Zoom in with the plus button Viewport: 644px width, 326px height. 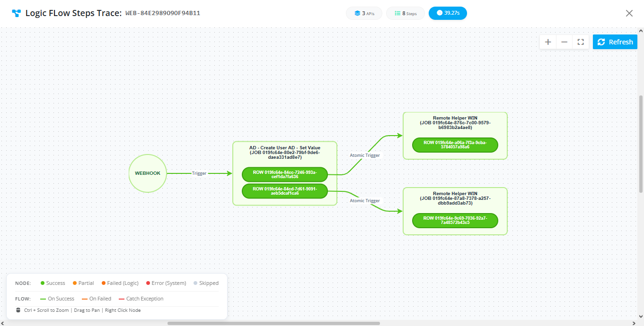[548, 42]
